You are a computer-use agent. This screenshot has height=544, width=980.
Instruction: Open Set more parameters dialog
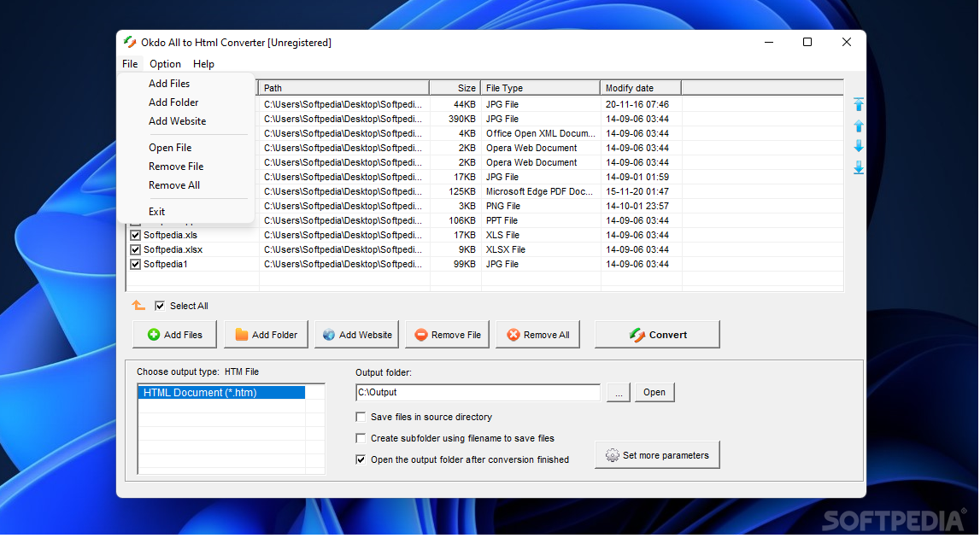[x=658, y=455]
